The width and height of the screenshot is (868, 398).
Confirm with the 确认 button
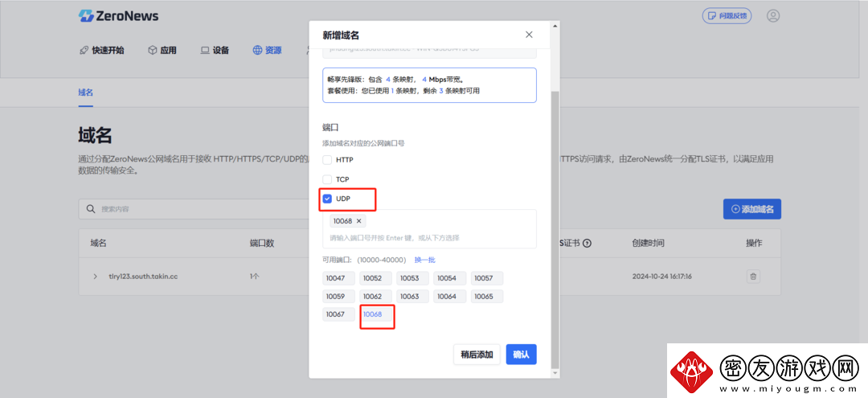[521, 355]
